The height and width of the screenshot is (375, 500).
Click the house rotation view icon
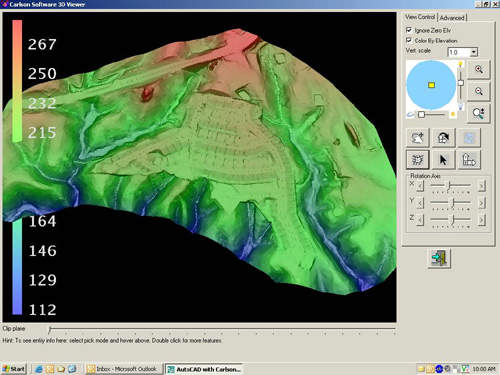click(443, 138)
